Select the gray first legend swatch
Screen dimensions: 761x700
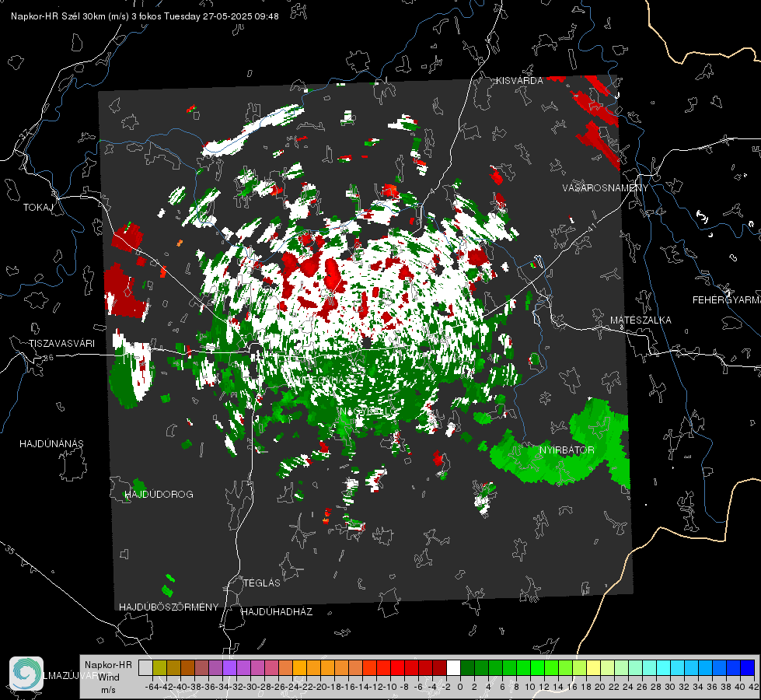coord(145,667)
